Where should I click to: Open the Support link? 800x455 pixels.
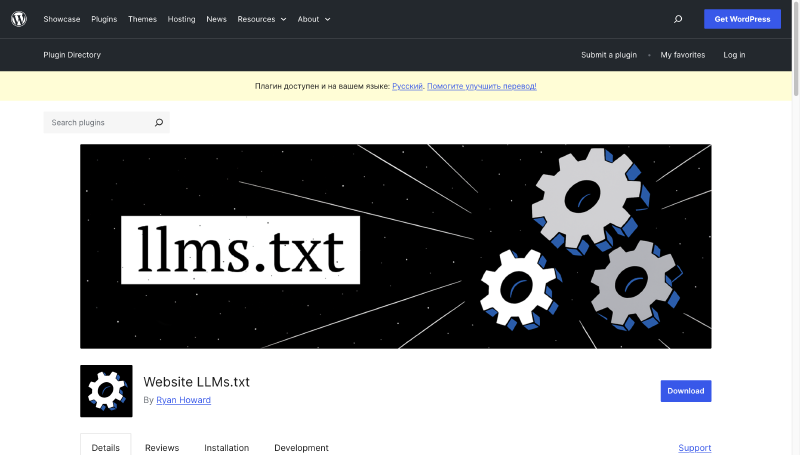click(694, 447)
